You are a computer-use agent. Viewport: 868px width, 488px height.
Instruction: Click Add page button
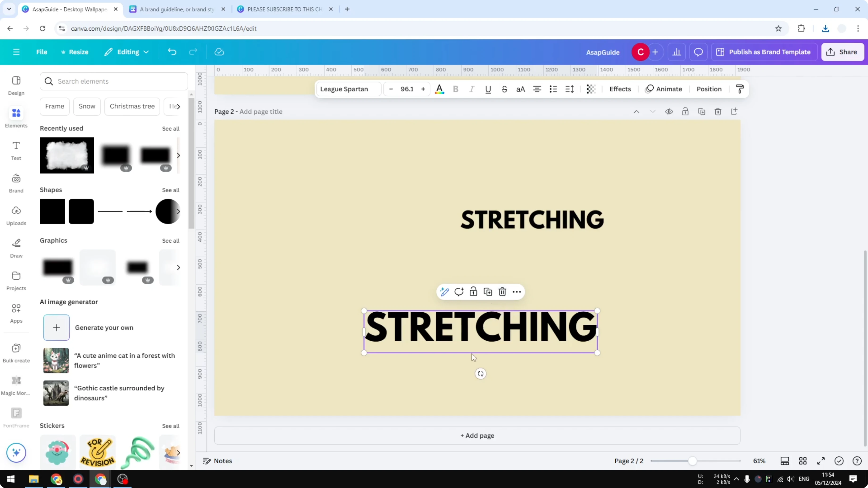[x=477, y=435]
